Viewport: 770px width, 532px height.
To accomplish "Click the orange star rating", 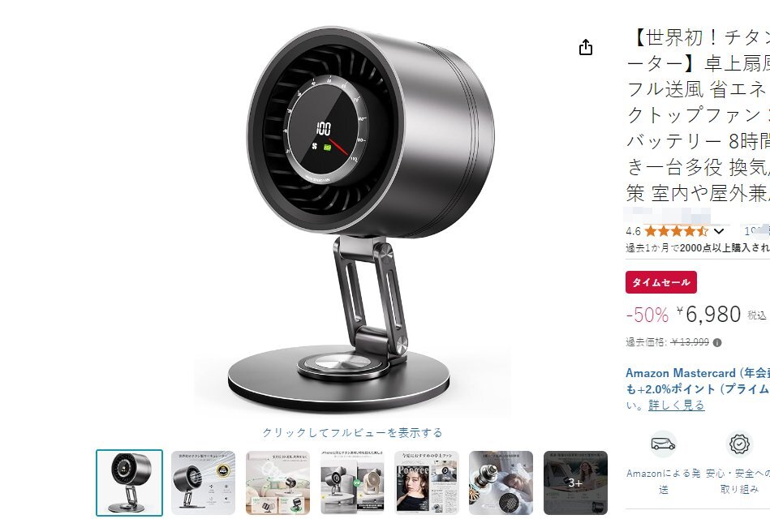I will click(676, 231).
